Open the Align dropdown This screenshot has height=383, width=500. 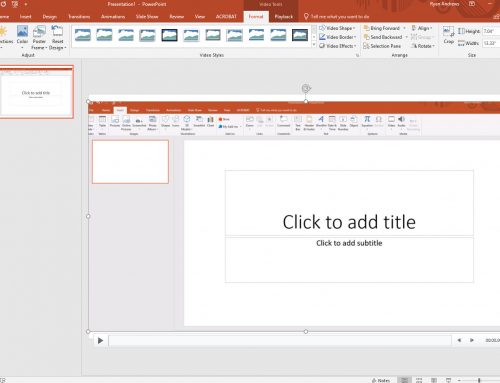click(x=422, y=28)
